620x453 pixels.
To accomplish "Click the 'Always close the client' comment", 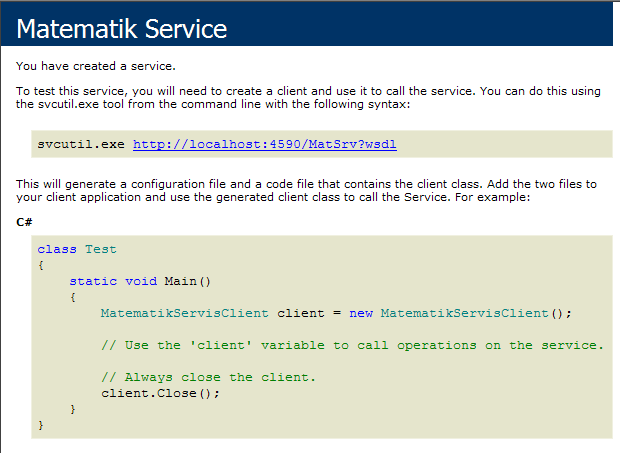I will 208,377.
